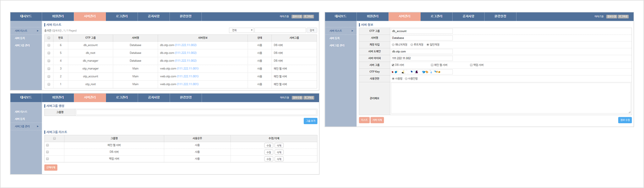Viewport: 644px width, 188px height.
Task: Check the db_account row checkbox in server list
Action: (x=49, y=45)
